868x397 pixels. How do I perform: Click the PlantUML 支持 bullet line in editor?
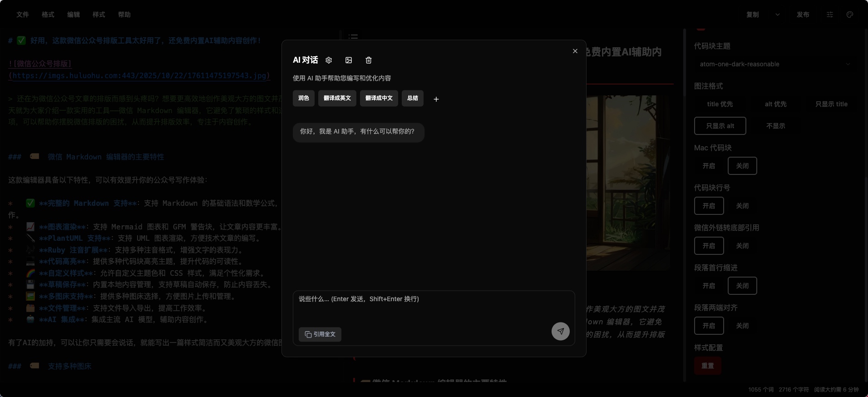pos(134,238)
